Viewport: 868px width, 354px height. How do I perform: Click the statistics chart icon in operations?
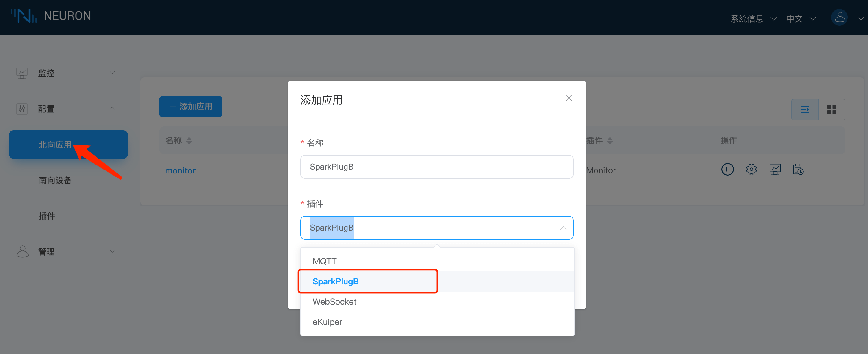[775, 169]
